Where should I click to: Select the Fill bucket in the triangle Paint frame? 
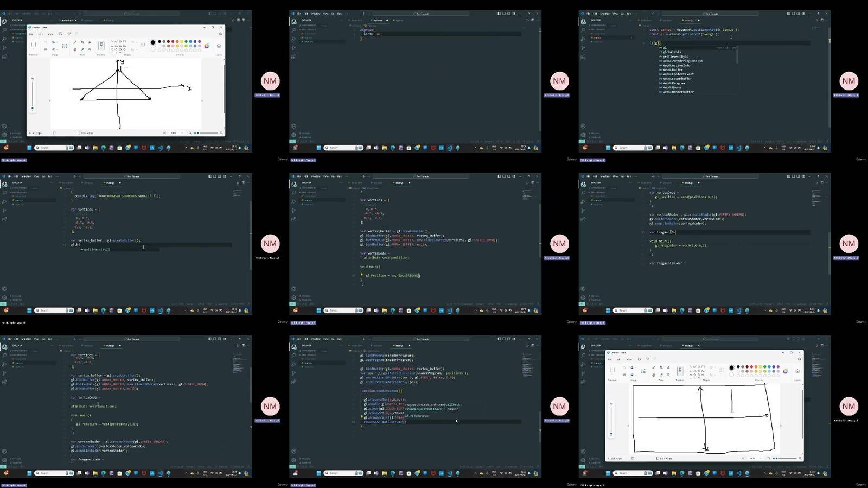pos(82,42)
